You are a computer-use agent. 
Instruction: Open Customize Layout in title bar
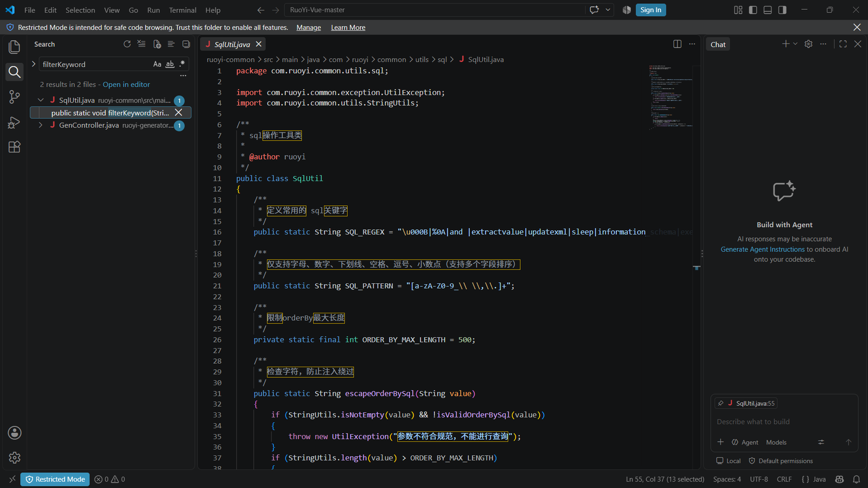coord(738,10)
